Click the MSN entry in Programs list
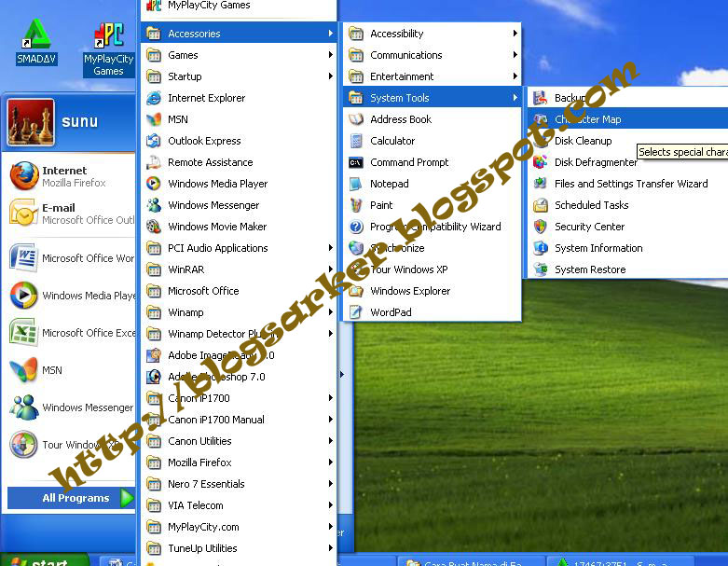728x566 pixels. coord(239,119)
